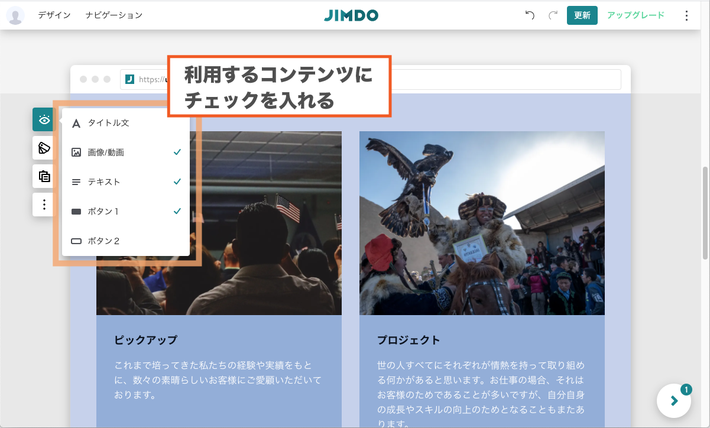The width and height of the screenshot is (710, 428).
Task: Enable the ボタン2 content option
Action: [x=126, y=240]
